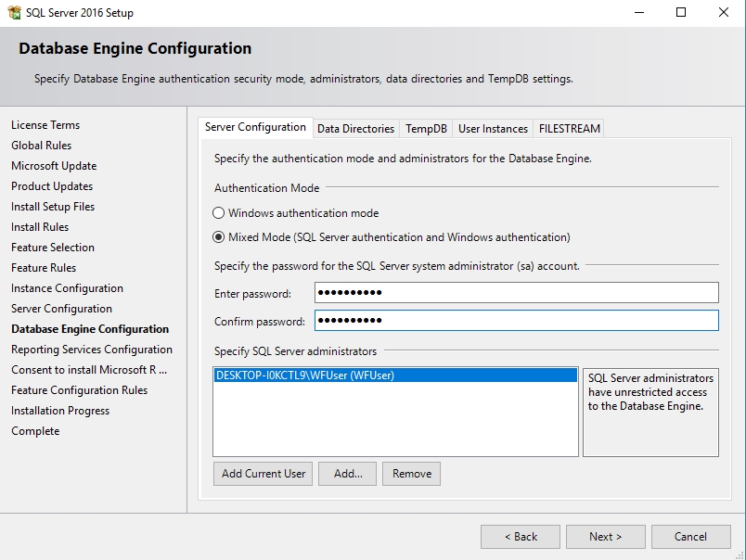
Task: Switch to the User Instances tab
Action: click(493, 129)
